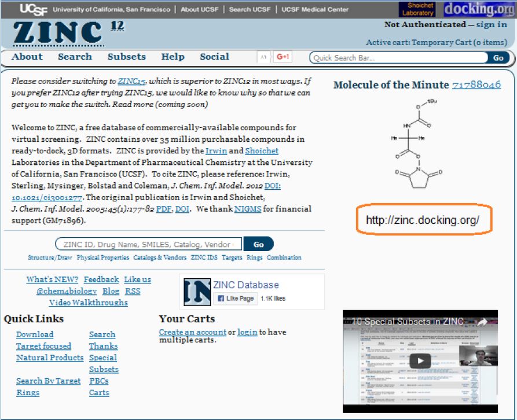
Task: Click the G+1 share button
Action: 283,57
